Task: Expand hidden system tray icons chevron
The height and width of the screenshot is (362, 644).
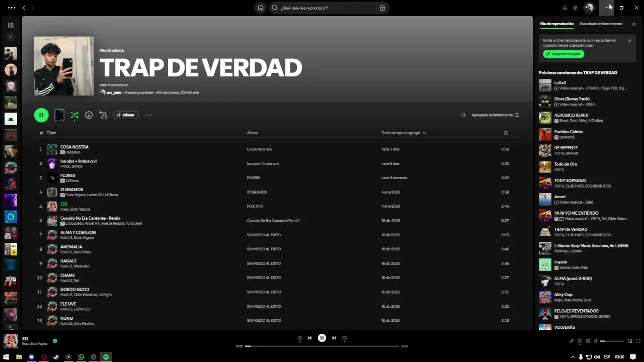Action: [x=573, y=357]
